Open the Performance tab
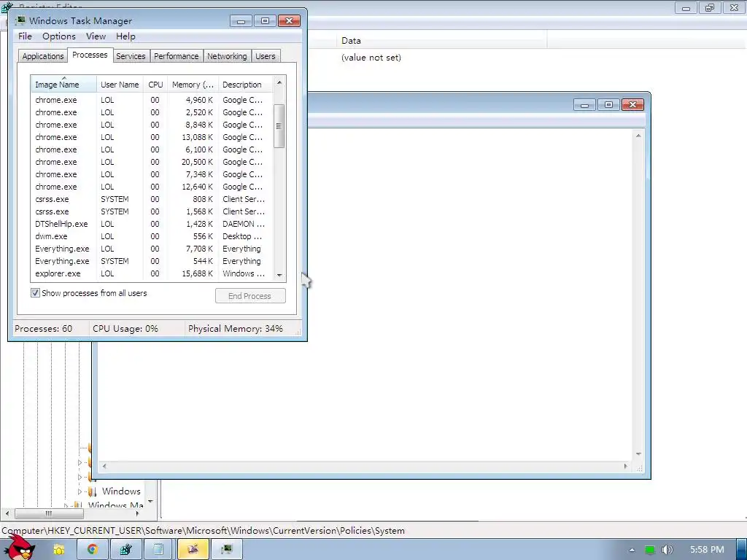Viewport: 747px width, 560px height. [x=177, y=56]
